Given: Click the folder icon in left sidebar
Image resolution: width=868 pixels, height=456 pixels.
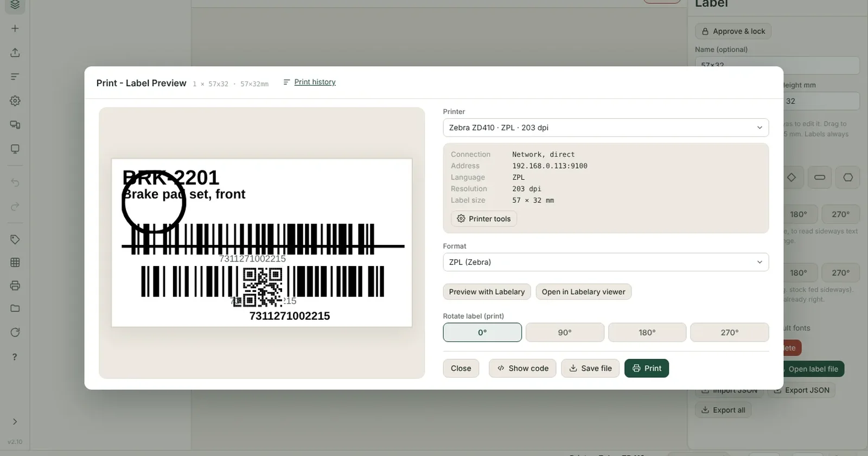Looking at the screenshot, I should (x=15, y=308).
